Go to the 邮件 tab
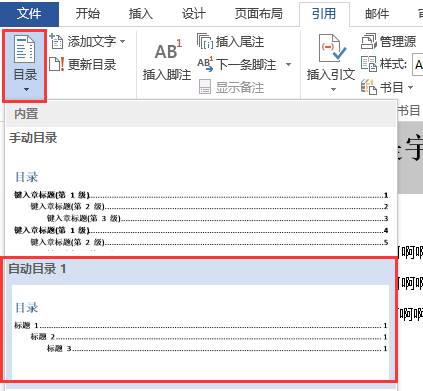The width and height of the screenshot is (423, 391). pos(377,14)
